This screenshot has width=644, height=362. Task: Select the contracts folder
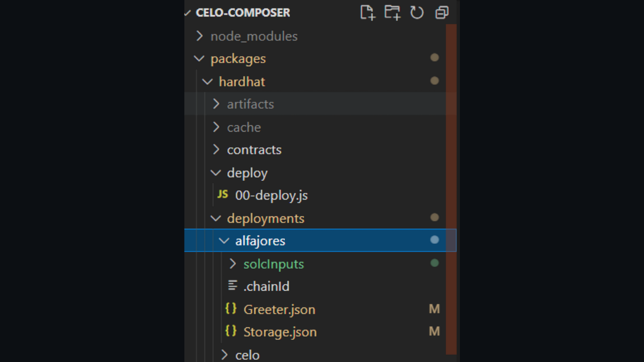pos(254,150)
